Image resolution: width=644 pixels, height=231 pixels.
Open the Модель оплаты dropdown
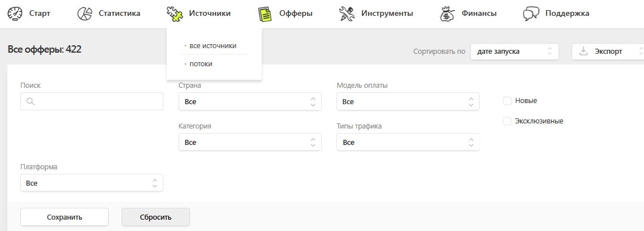pyautogui.click(x=407, y=102)
